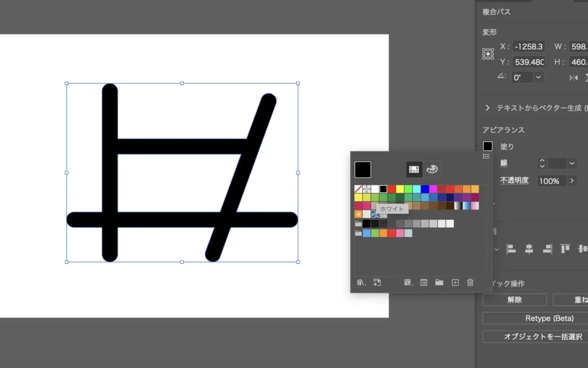Switch to the Color Mixer palette view

click(432, 169)
